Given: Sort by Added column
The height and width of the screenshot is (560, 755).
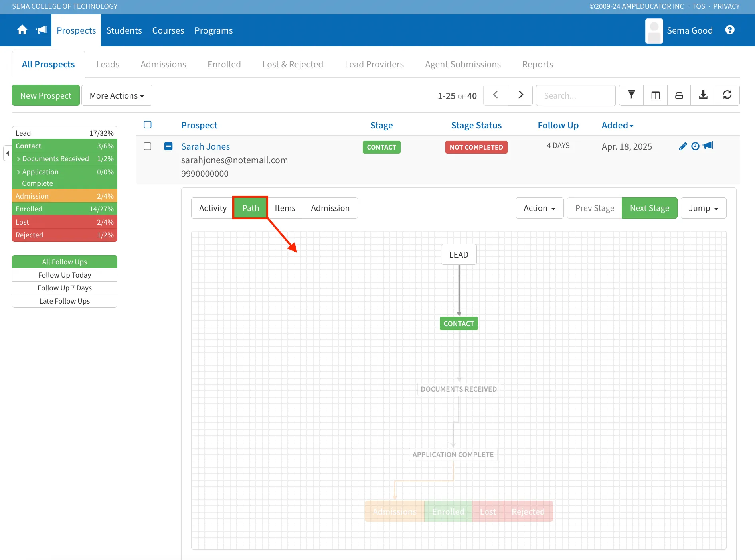Looking at the screenshot, I should (x=617, y=125).
